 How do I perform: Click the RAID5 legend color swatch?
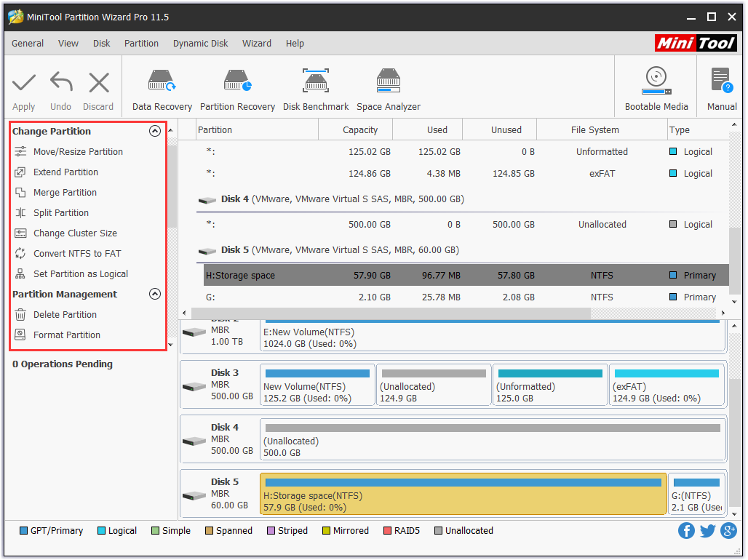pyautogui.click(x=387, y=531)
